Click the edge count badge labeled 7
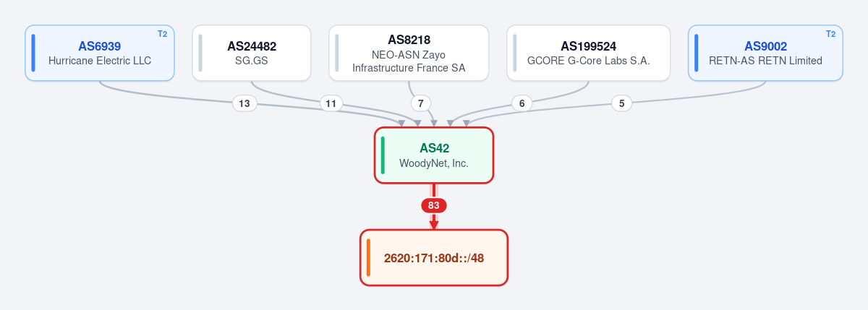 click(x=421, y=103)
